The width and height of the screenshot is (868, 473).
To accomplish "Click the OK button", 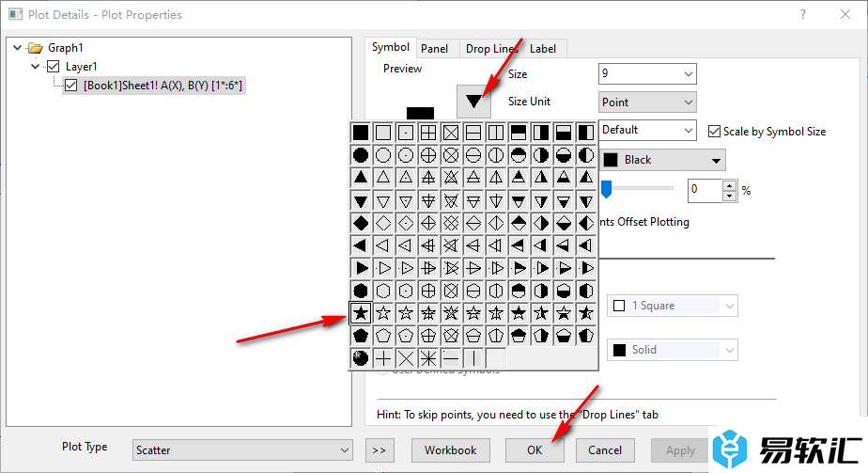I will (x=535, y=449).
